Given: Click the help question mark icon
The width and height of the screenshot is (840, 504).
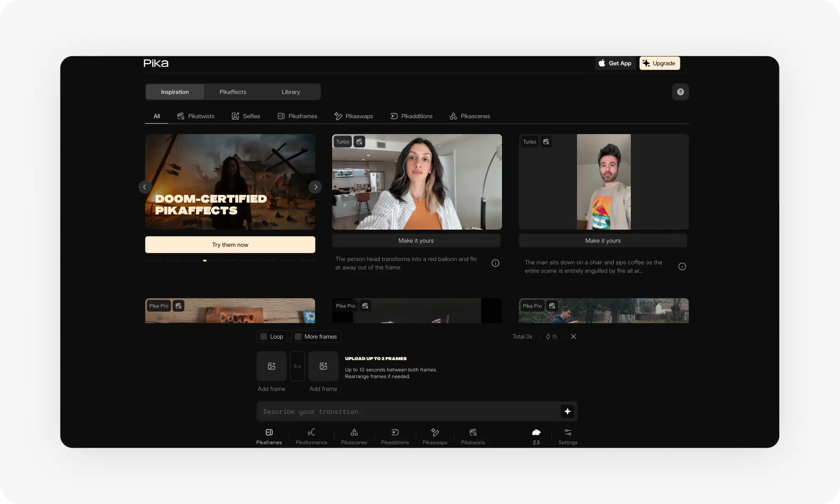Looking at the screenshot, I should (x=680, y=92).
